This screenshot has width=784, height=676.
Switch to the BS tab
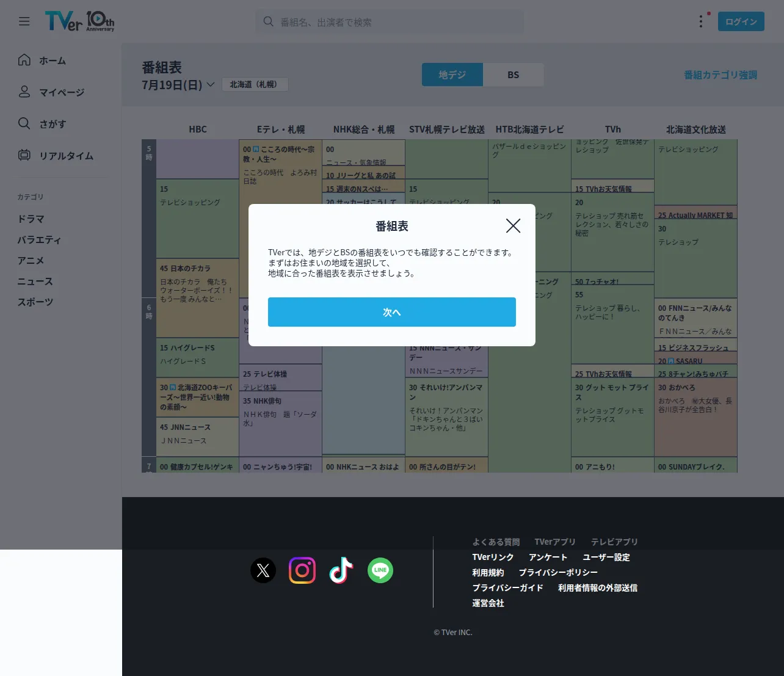[x=514, y=75]
